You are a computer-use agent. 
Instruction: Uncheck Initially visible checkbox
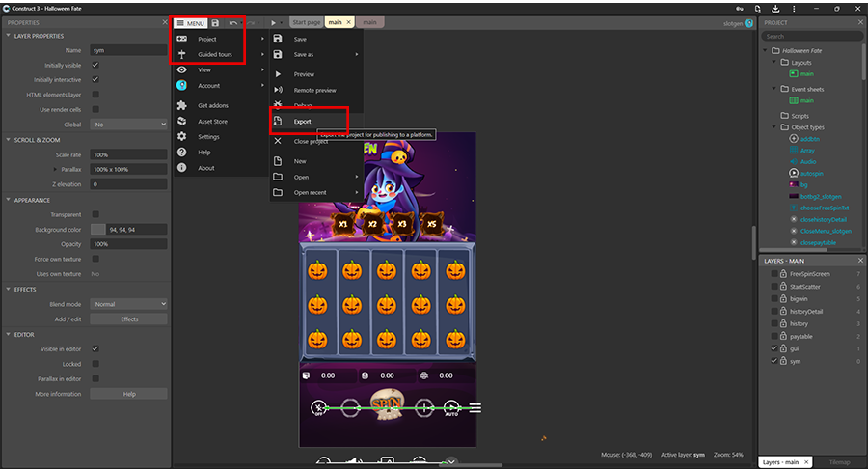point(95,65)
